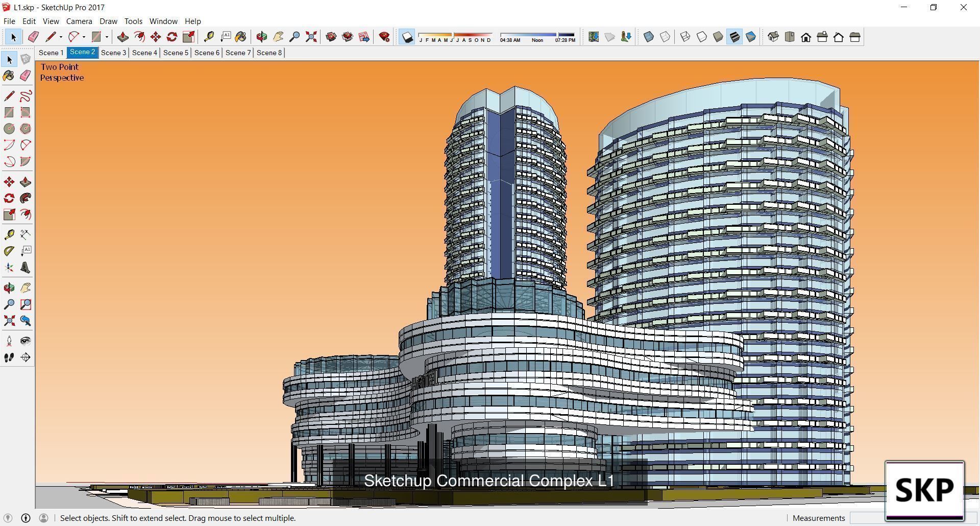Switch to the Scene 8 tab

pos(269,53)
